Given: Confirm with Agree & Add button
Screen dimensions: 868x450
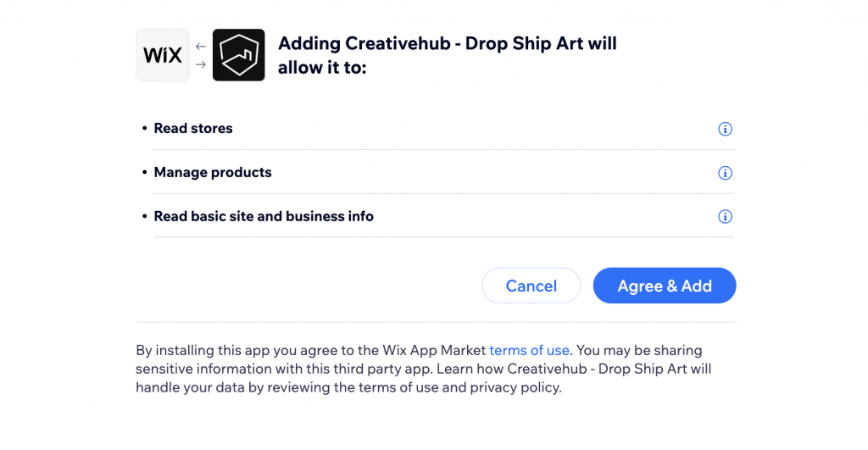Looking at the screenshot, I should click(x=665, y=286).
